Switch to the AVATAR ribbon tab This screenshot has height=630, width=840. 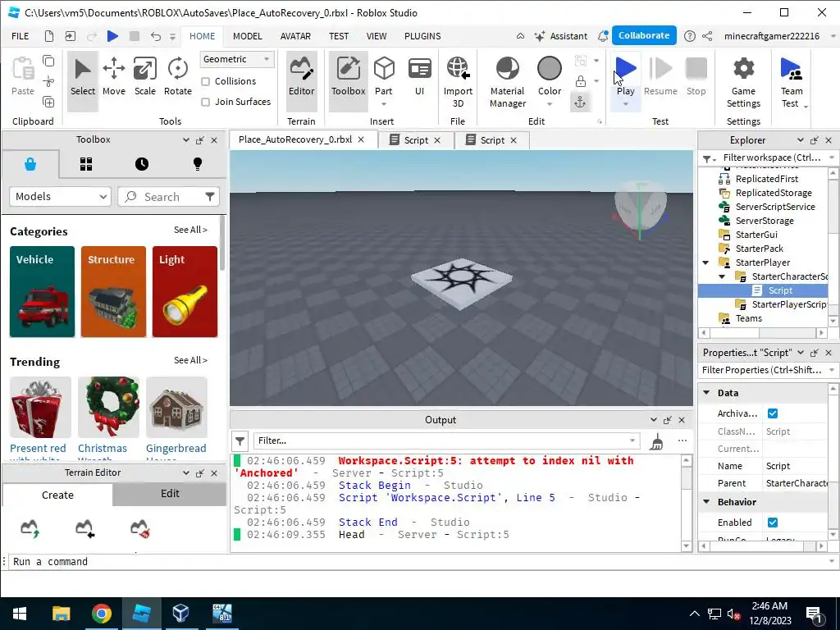coord(295,36)
